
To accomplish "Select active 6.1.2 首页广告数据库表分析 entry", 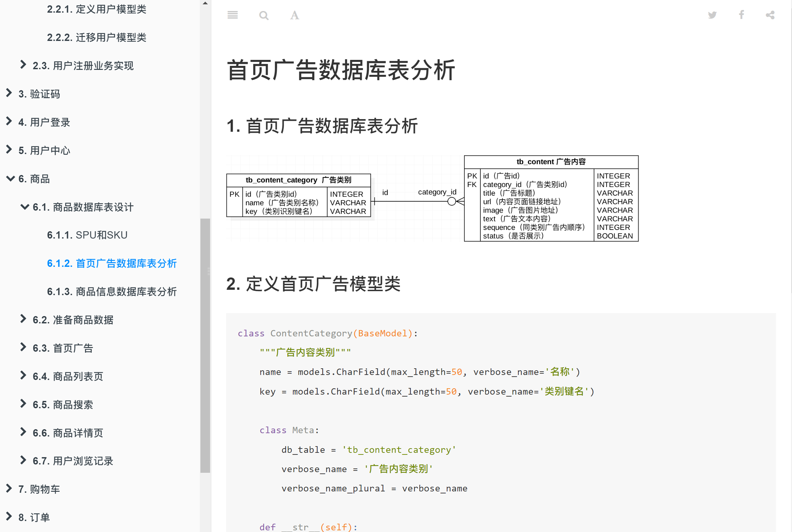I will click(x=112, y=263).
